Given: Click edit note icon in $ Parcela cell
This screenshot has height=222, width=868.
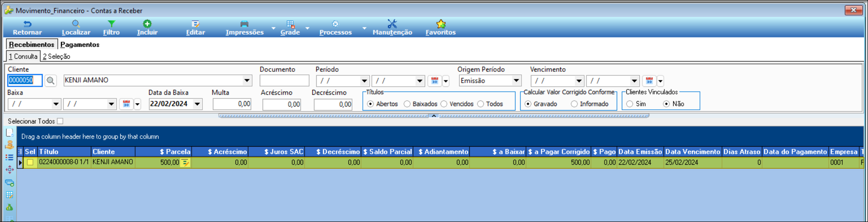Looking at the screenshot, I should click(185, 162).
